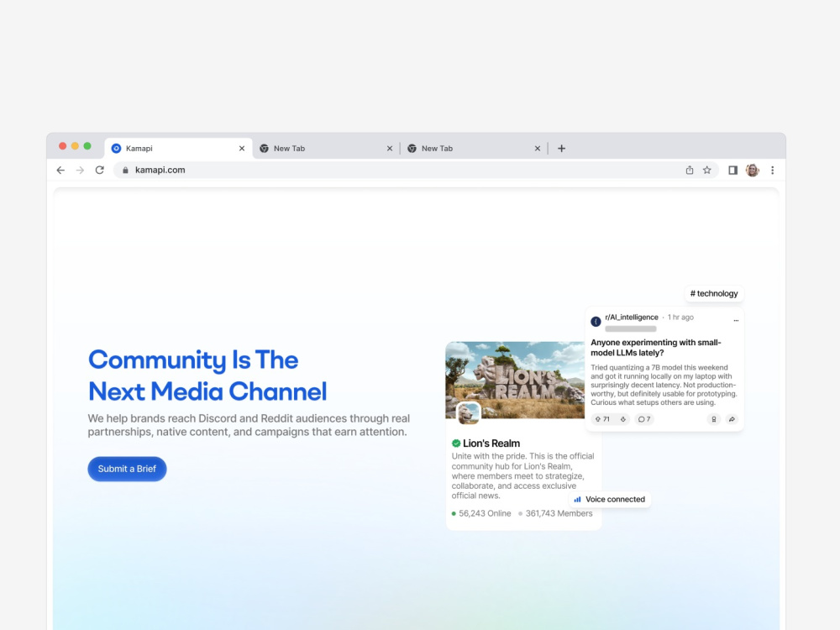The height and width of the screenshot is (630, 840).
Task: Minimize window with the yellow button
Action: [75, 146]
